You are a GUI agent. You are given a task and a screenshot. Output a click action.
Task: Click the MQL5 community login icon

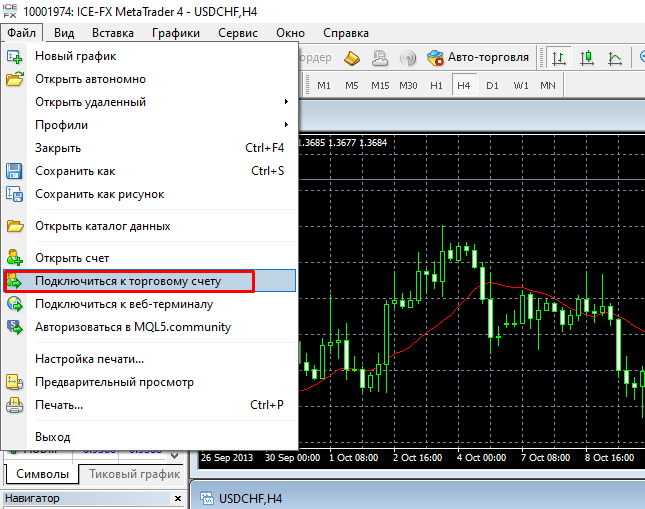15,328
